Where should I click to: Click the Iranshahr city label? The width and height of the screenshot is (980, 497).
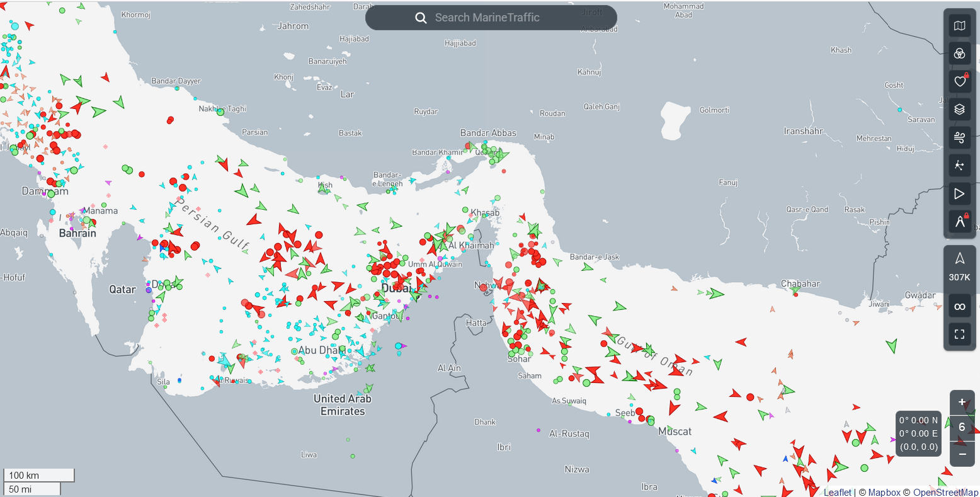pyautogui.click(x=804, y=131)
